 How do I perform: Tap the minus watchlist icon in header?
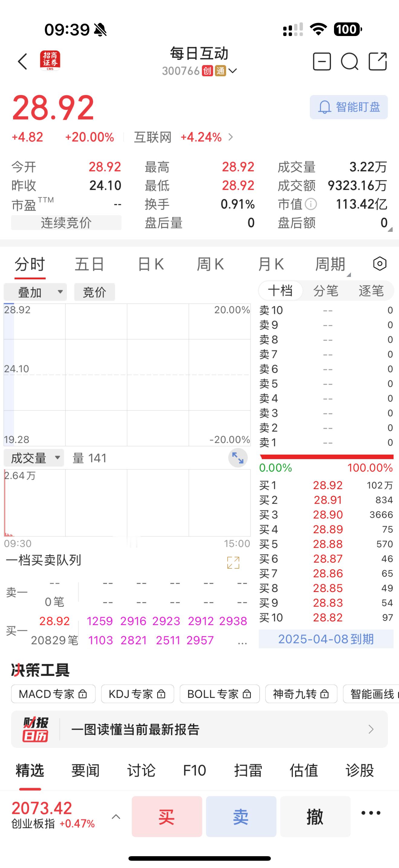click(x=322, y=61)
